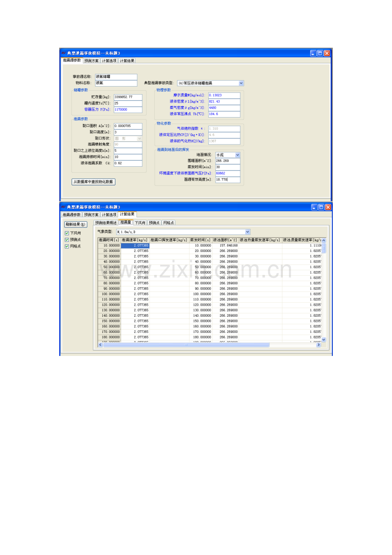Switch to 预测方案 tab in the parameters window
392x555 pixels.
point(91,61)
